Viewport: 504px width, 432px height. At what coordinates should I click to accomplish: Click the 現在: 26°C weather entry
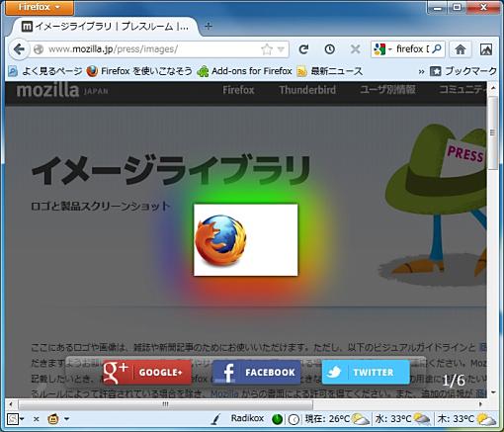click(x=336, y=419)
